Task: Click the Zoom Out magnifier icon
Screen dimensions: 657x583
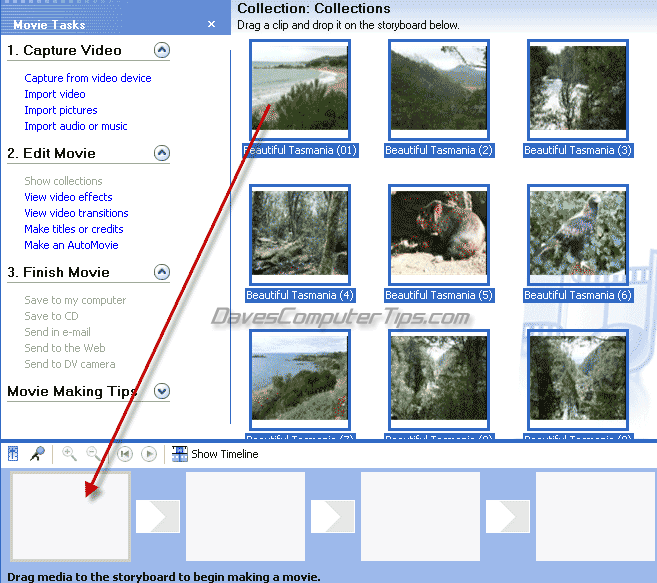Action: 94,454
